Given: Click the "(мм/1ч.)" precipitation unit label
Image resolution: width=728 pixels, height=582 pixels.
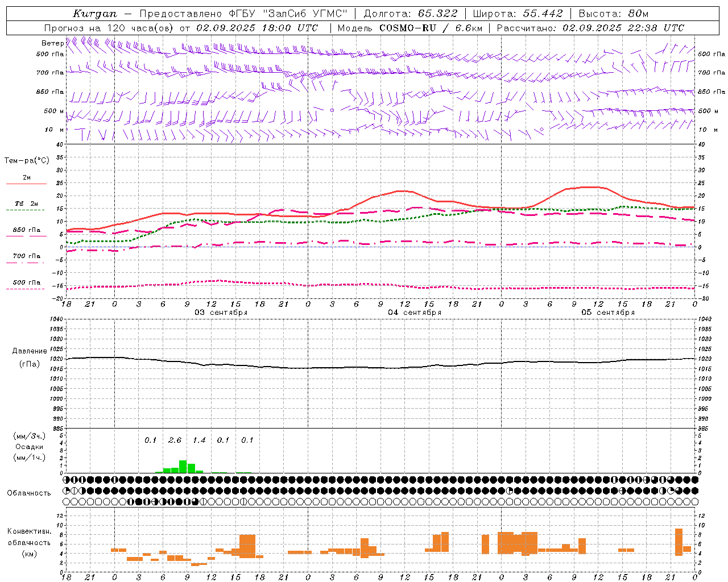Looking at the screenshot, I should (x=30, y=458).
